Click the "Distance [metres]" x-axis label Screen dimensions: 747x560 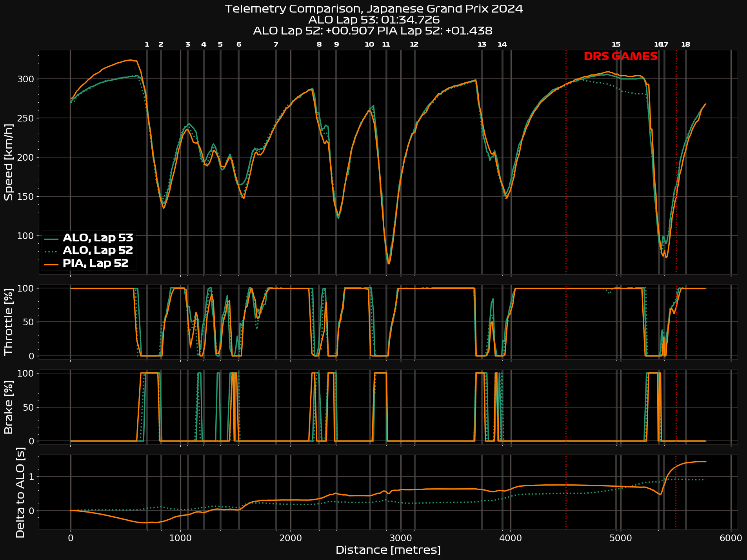point(388,550)
